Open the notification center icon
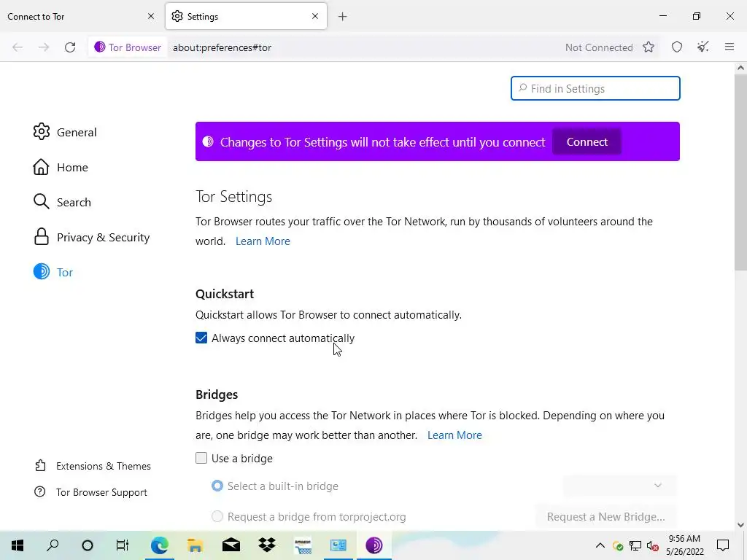Screen dimensions: 747x560 (723, 545)
